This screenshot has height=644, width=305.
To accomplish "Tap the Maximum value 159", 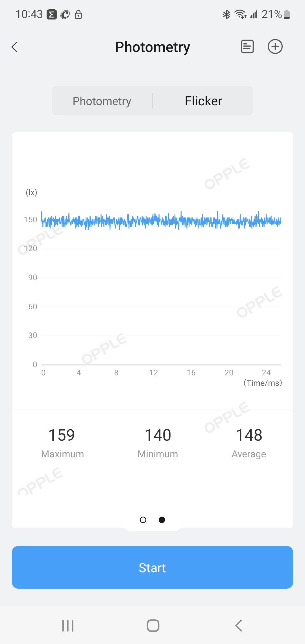I will pyautogui.click(x=62, y=435).
